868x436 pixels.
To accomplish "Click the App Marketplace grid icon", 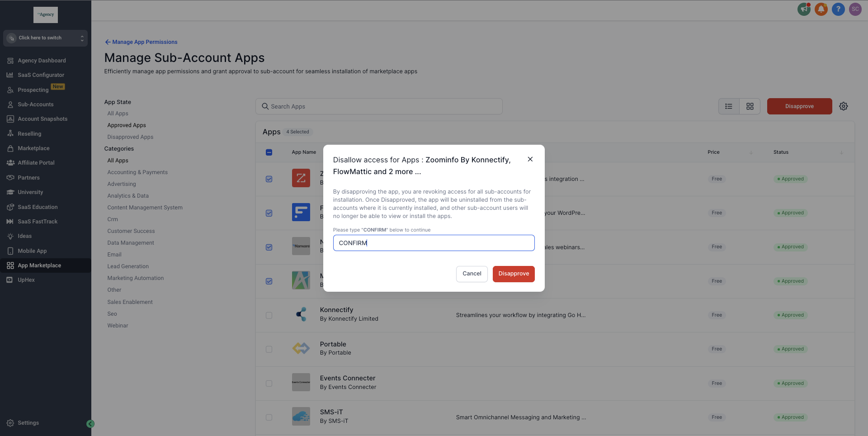I will click(x=10, y=265).
